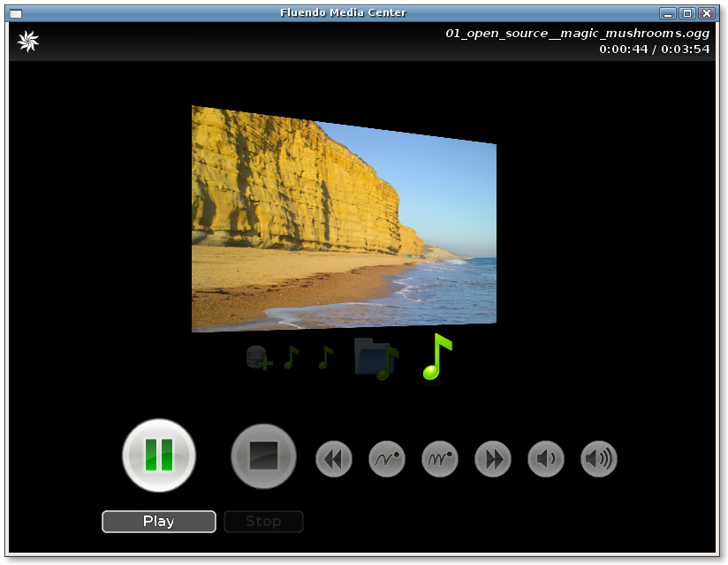Click the large green pause button
This screenshot has height=565, width=728.
(159, 454)
